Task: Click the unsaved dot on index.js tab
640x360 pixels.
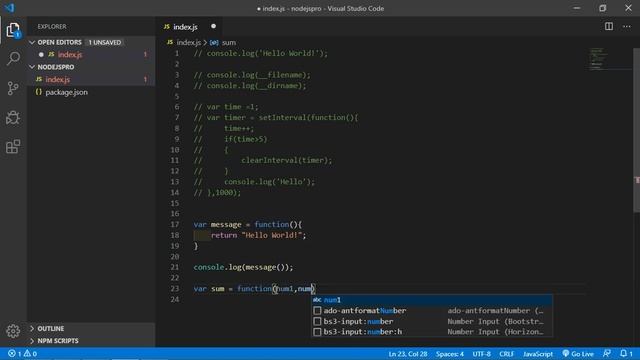Action: pos(213,26)
